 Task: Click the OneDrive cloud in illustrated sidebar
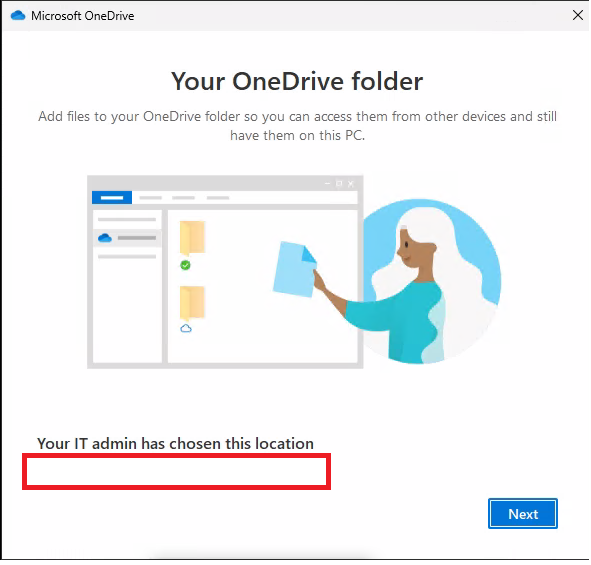(x=104, y=238)
